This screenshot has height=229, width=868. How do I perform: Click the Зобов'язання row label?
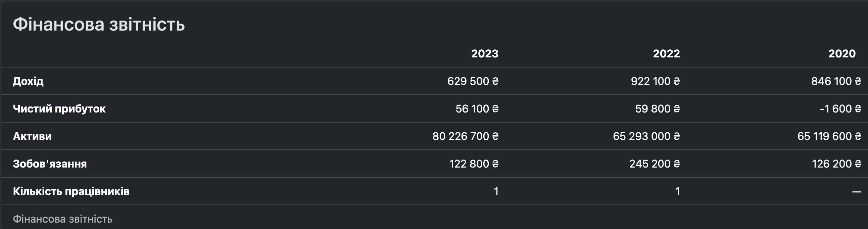point(50,164)
